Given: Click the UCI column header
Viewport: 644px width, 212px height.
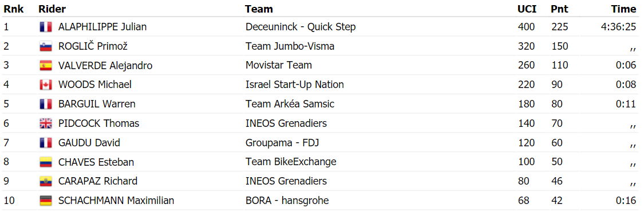Looking at the screenshot, I should (527, 9).
